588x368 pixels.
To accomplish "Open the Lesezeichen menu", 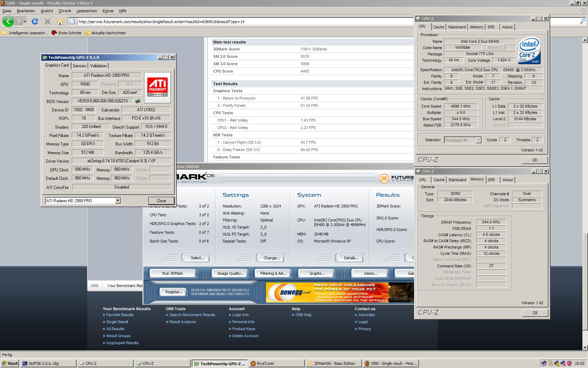I will coord(86,11).
